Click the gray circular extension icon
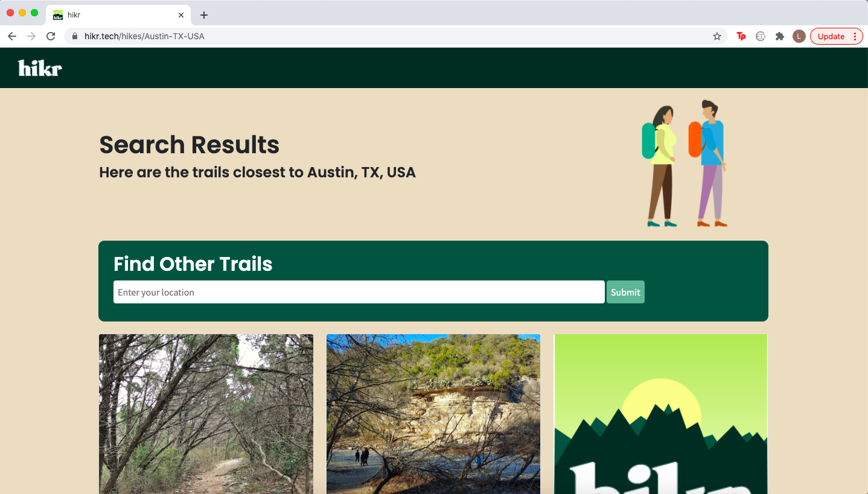Screen dimensions: 868x494 (x=761, y=36)
